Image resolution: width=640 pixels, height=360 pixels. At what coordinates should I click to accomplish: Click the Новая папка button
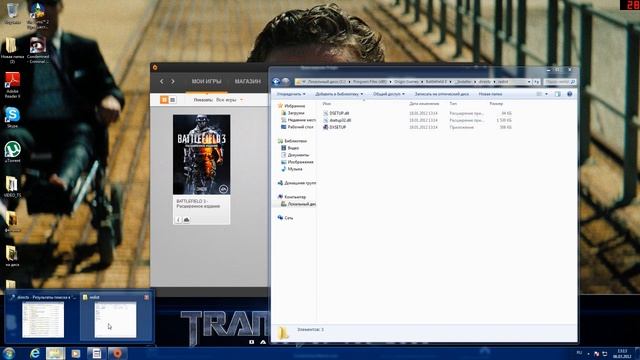pos(490,94)
